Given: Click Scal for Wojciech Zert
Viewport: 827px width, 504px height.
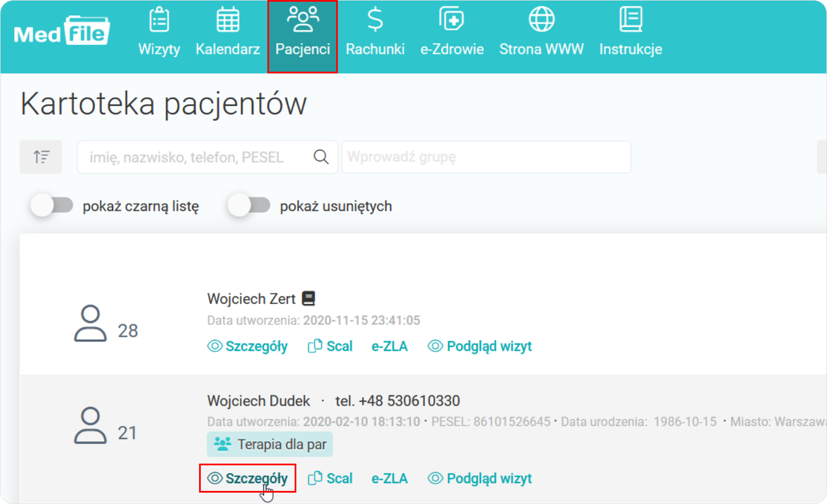Looking at the screenshot, I should click(330, 346).
